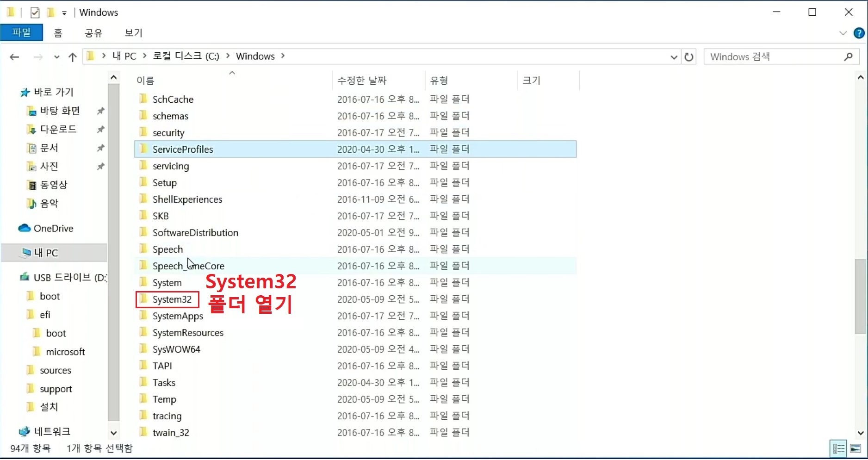Click the navigation pane scroll up arrow

pos(114,77)
